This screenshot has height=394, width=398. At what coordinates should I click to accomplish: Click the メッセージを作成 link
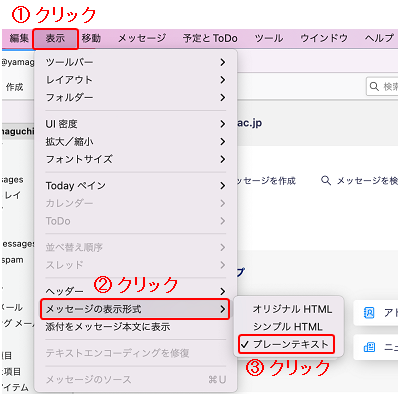pos(267,181)
